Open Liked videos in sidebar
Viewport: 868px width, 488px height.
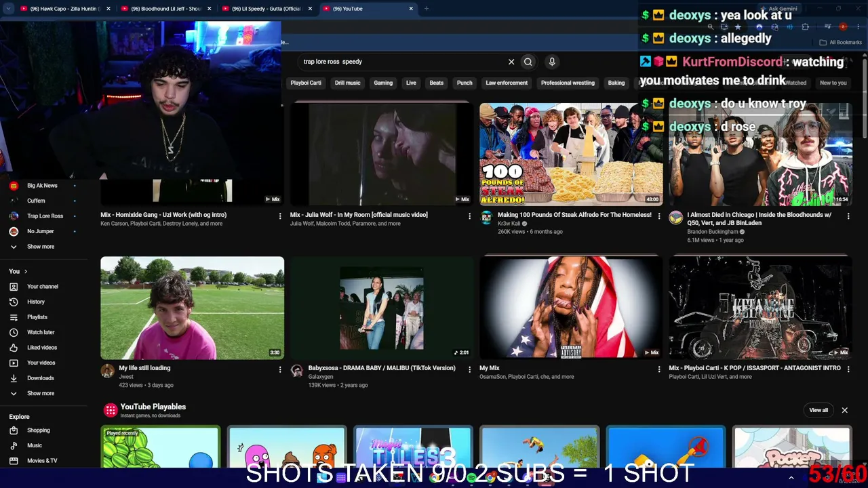tap(43, 348)
